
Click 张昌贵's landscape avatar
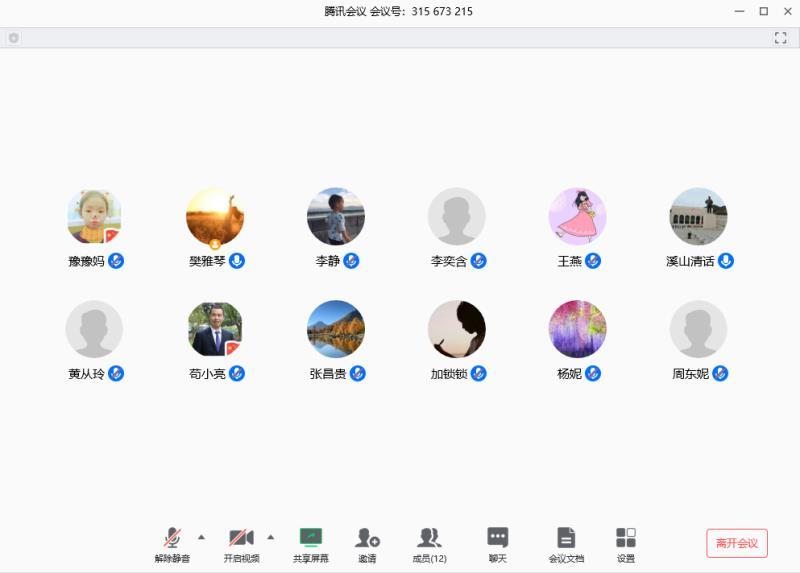336,329
